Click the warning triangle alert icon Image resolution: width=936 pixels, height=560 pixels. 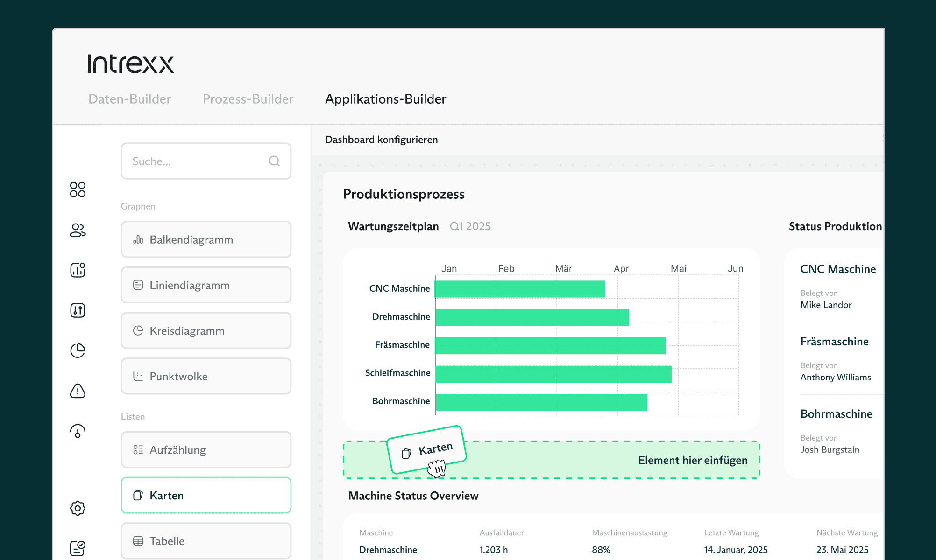(78, 391)
